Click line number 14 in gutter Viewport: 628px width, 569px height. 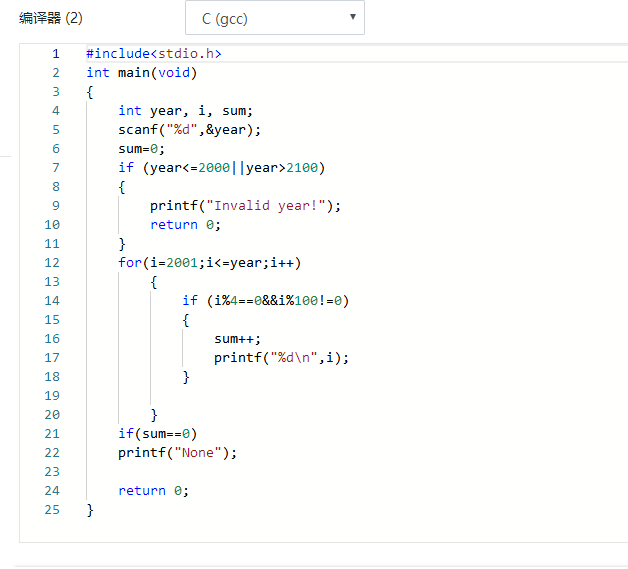pos(52,301)
